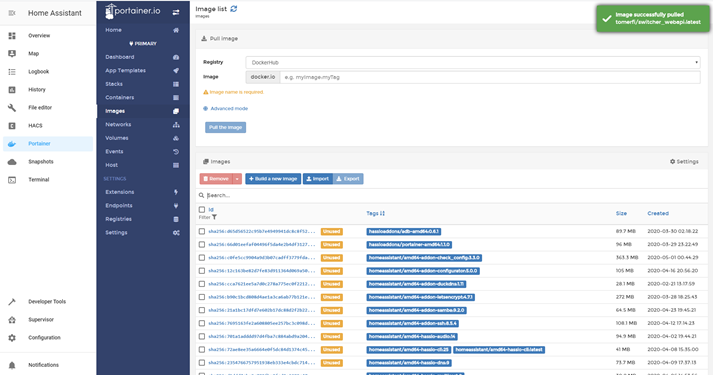The width and height of the screenshot is (713, 375).
Task: Check the hassioaddons/portainer-amd64 image row
Action: tap(202, 245)
